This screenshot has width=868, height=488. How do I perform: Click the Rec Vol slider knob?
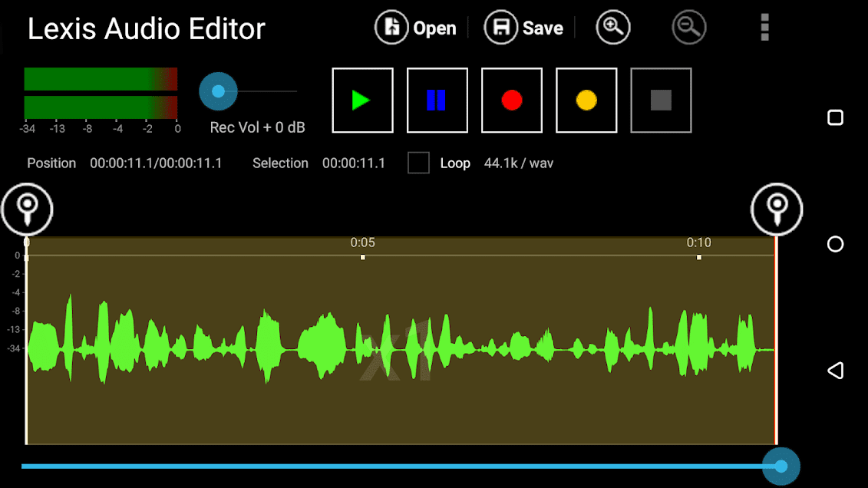tap(218, 91)
